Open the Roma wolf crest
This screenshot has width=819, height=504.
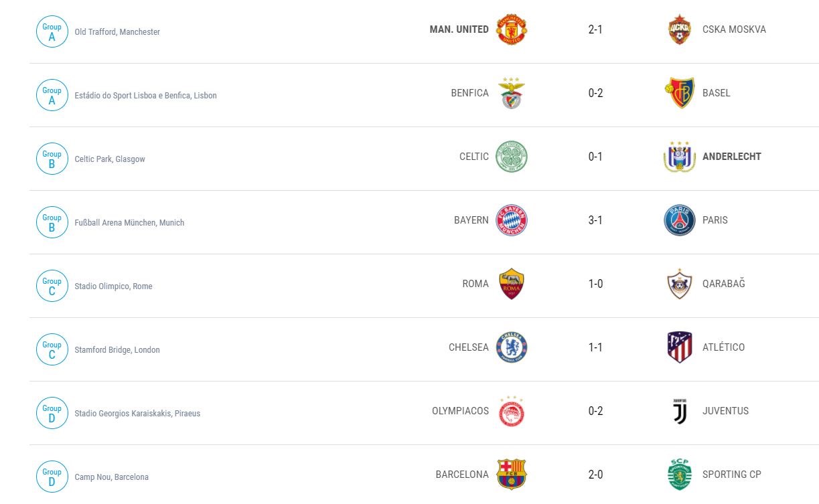(512, 284)
